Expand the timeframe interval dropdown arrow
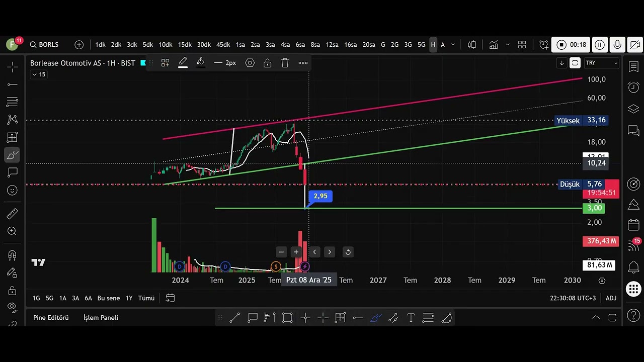644x362 pixels. pyautogui.click(x=453, y=45)
